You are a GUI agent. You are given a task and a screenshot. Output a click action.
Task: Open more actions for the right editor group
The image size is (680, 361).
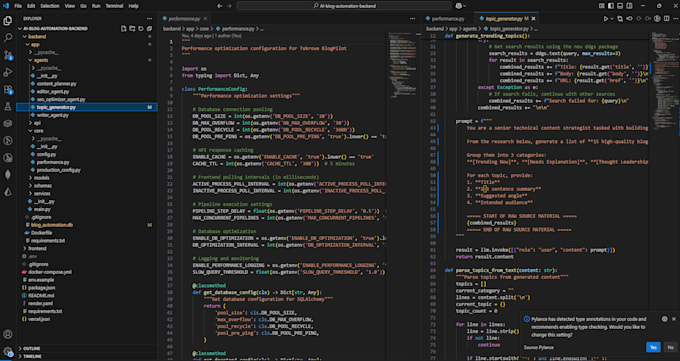[x=675, y=19]
